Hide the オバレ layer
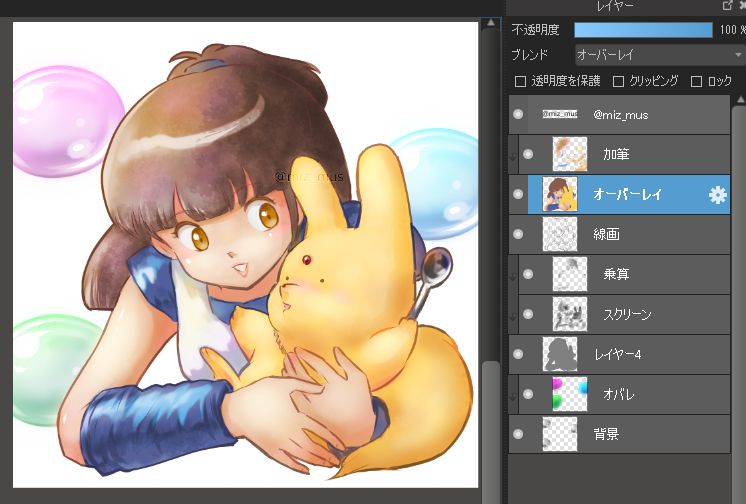Screen dimensions: 746x504 [x=528, y=394]
